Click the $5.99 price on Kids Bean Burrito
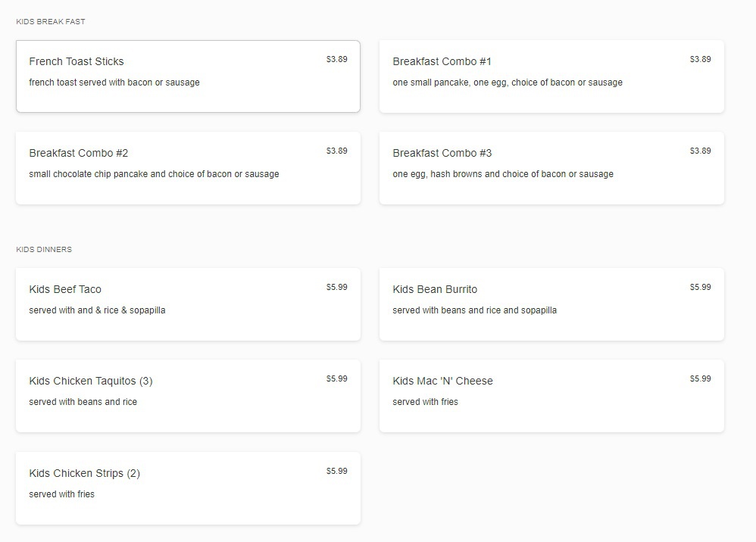Screen dimensions: 756x542 700,287
